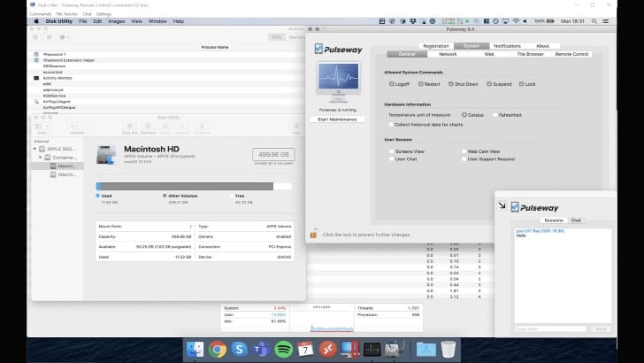Open the View dropdown in Disk Utility toolbar
This screenshot has width=644, height=363.
click(x=42, y=127)
